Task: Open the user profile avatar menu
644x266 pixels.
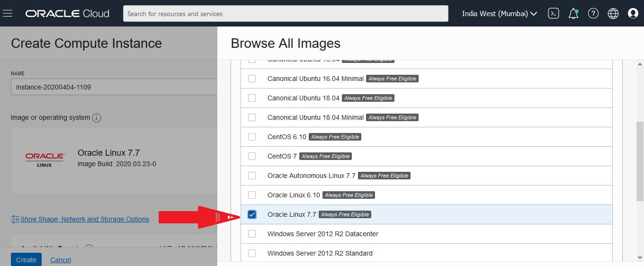Action: tap(633, 14)
